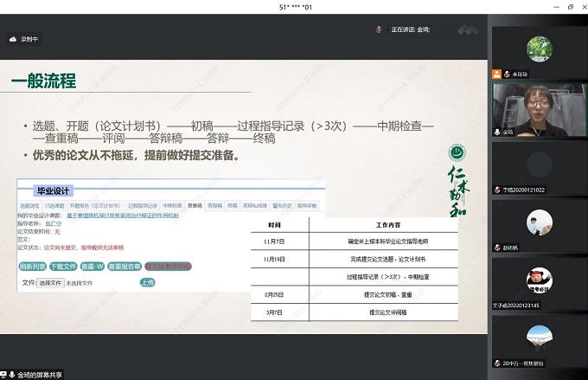Image resolution: width=588 pixels, height=380 pixels.
Task: Open the 张广中 advisor link
Action: click(53, 223)
